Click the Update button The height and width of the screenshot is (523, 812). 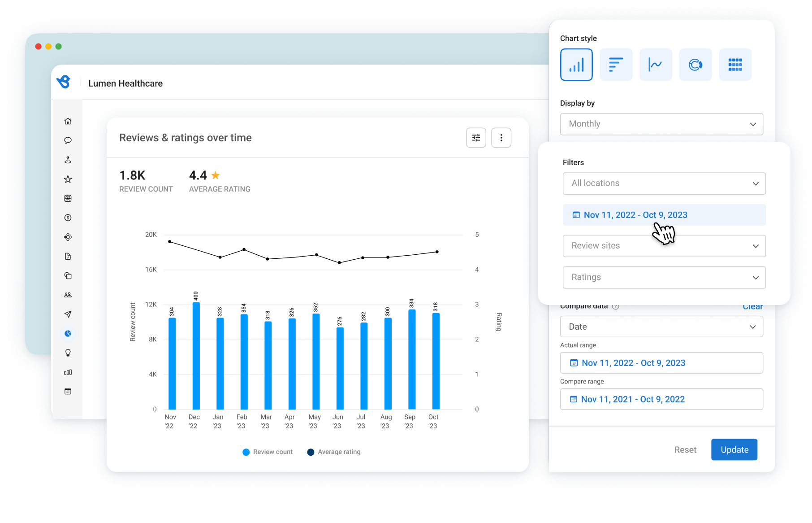(x=734, y=449)
